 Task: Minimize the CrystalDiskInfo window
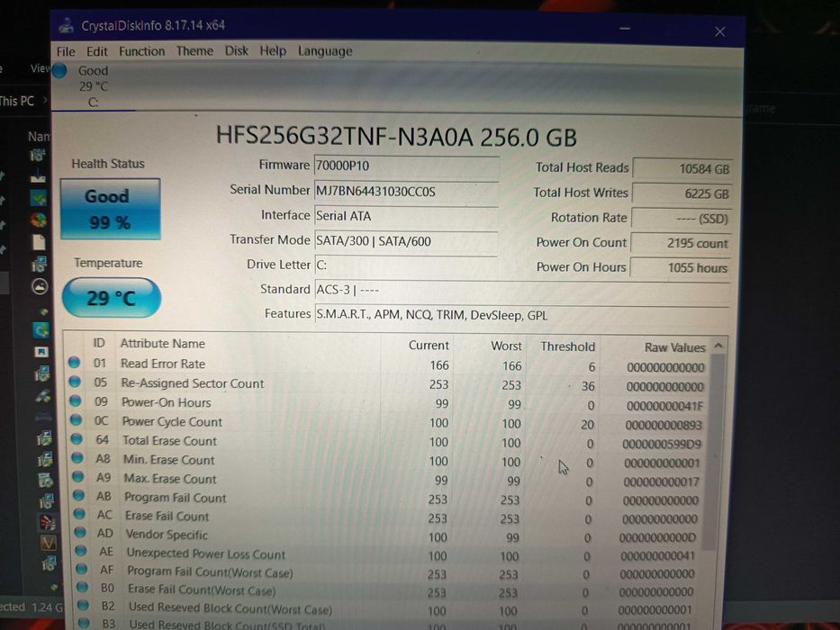click(625, 29)
